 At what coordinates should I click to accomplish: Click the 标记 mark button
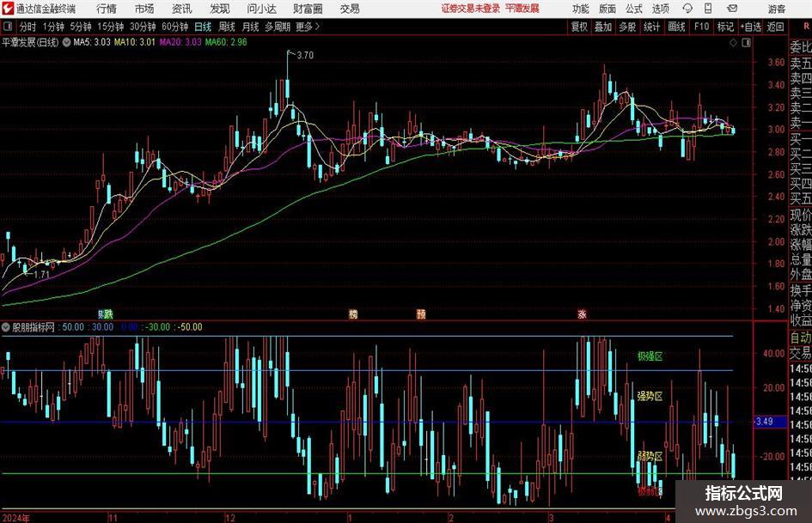(725, 27)
